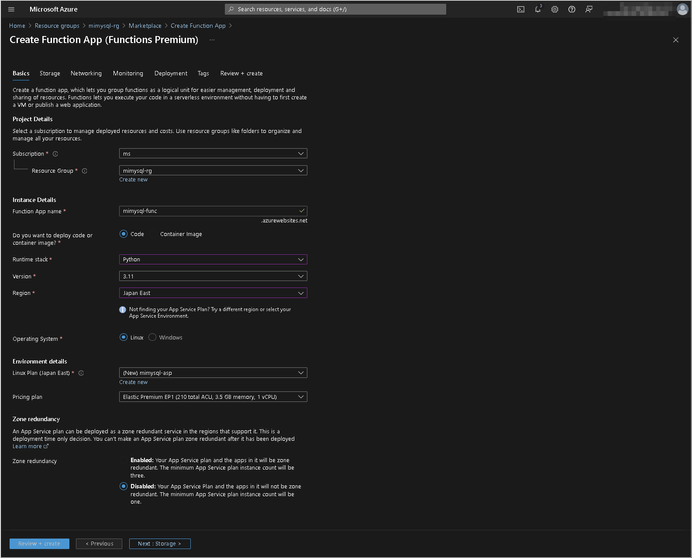This screenshot has width=692, height=558.
Task: Switch to the Storage tab
Action: [x=50, y=74]
